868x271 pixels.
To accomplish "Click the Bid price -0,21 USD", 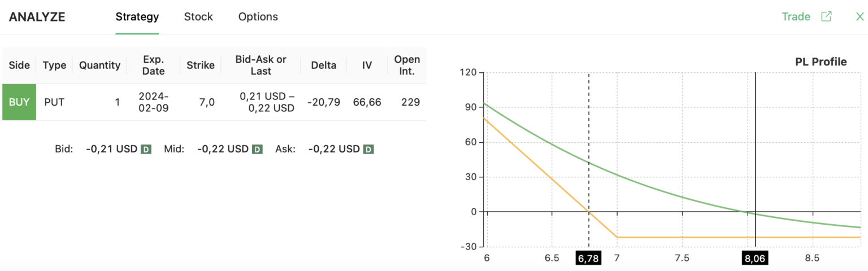I will click(x=112, y=149).
